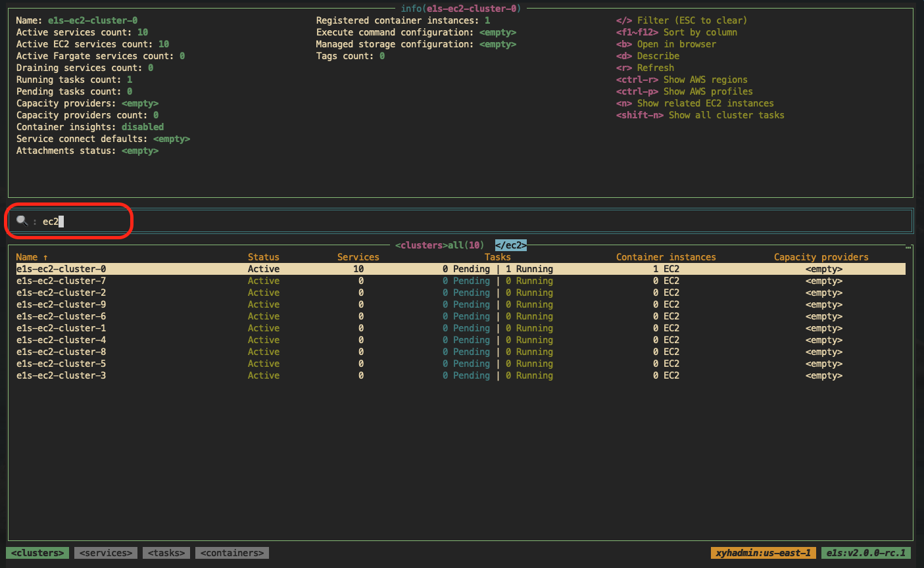Click the Capacity providers column header
The image size is (924, 568).
pos(821,257)
